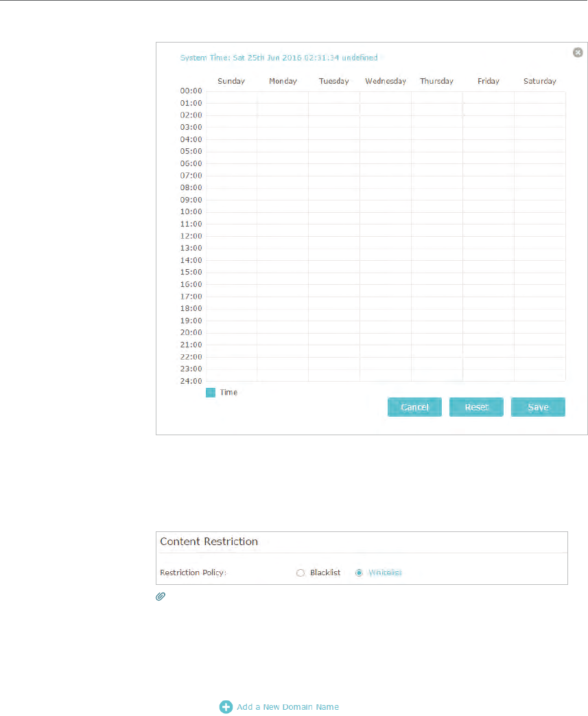
Task: Click the plus icon to add domain
Action: tap(226, 707)
